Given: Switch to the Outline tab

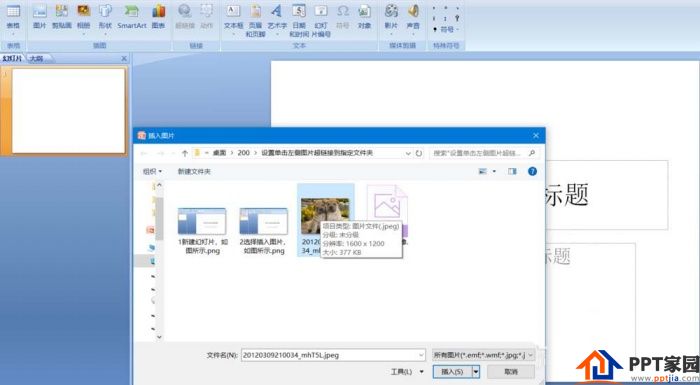Looking at the screenshot, I should [38, 59].
